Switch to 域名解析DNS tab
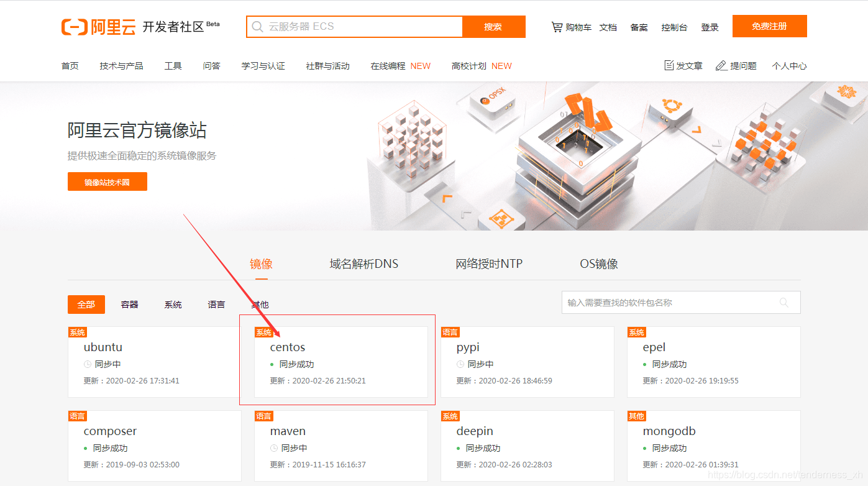Image resolution: width=868 pixels, height=486 pixels. click(363, 264)
